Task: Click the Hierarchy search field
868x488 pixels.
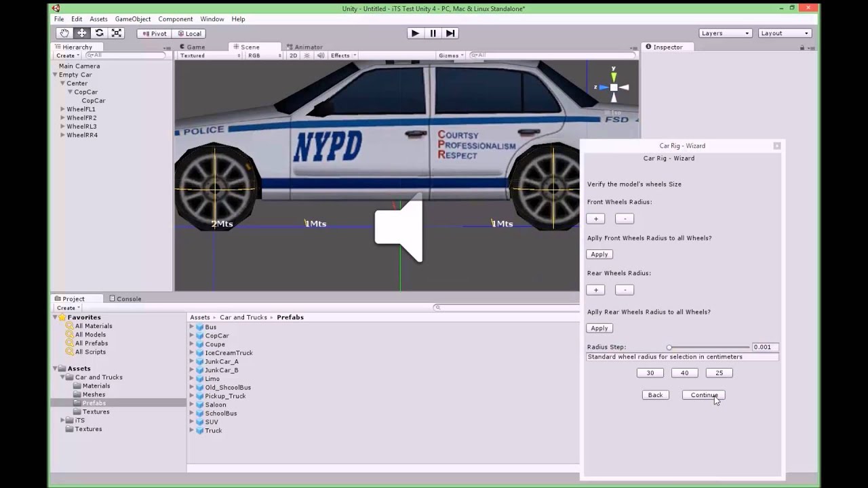Action: tap(125, 56)
